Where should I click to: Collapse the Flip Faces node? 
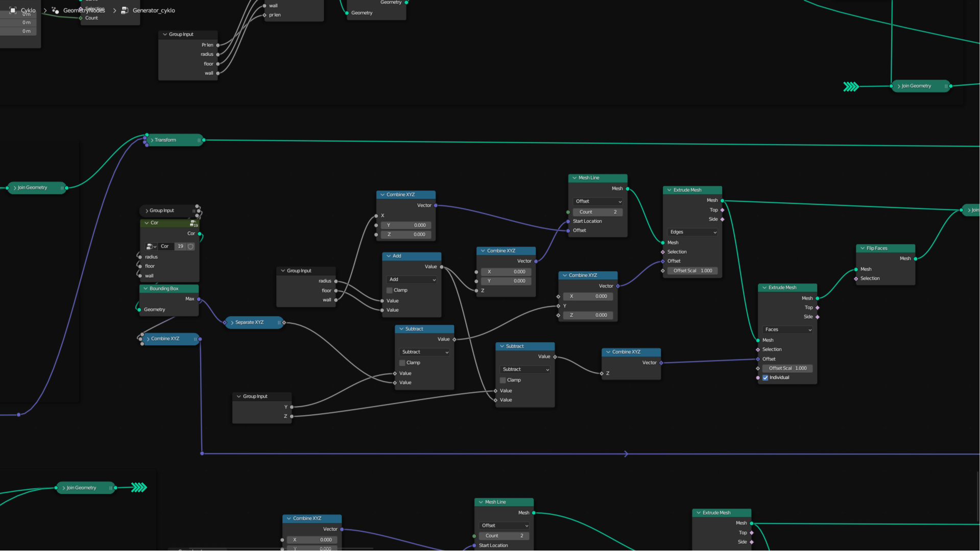[863, 248]
